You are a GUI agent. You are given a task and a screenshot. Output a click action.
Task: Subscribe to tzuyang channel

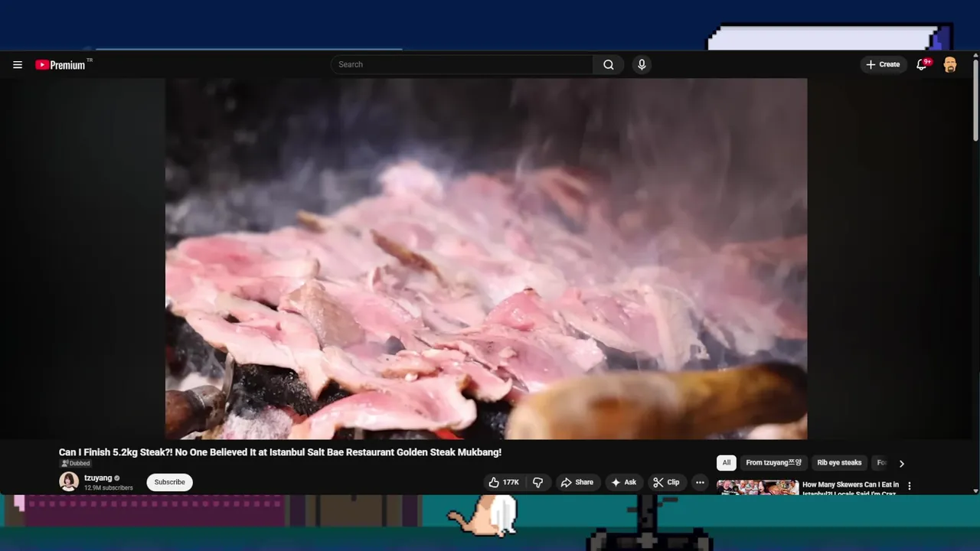coord(170,482)
